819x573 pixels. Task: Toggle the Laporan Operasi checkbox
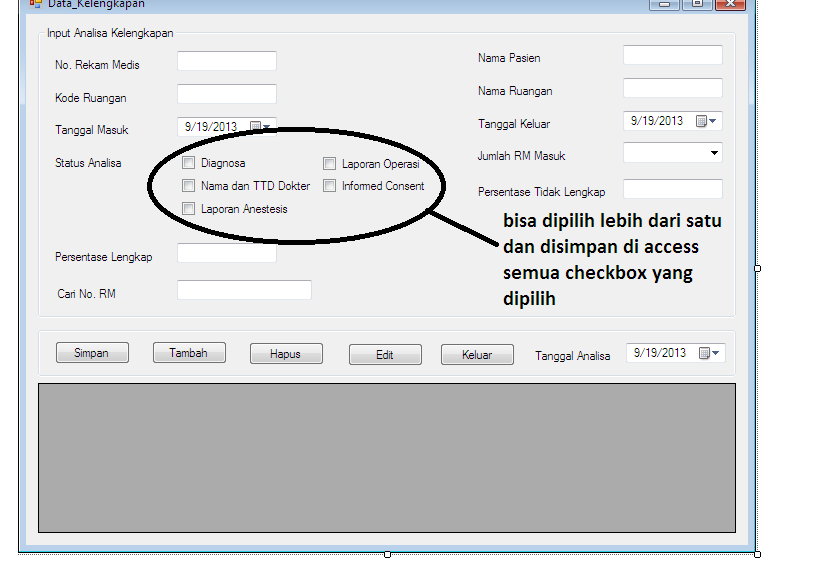click(329, 163)
